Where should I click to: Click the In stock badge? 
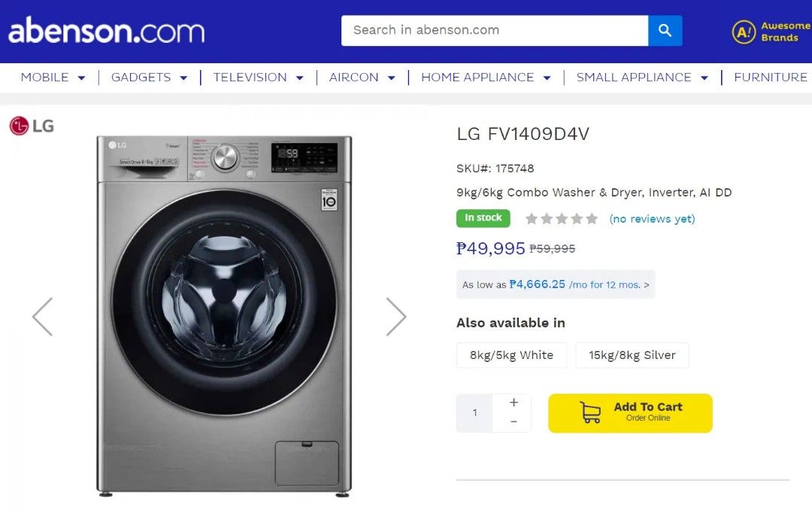(483, 217)
